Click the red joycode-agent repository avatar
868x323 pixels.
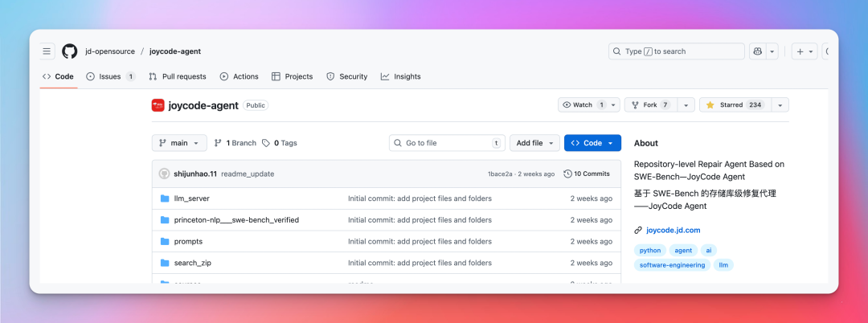[x=158, y=105]
